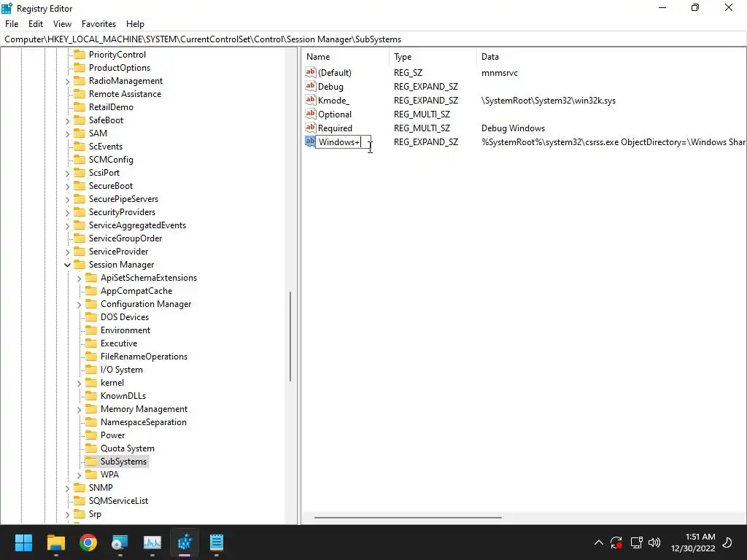Click the Registry Editor taskbar icon

click(x=185, y=542)
